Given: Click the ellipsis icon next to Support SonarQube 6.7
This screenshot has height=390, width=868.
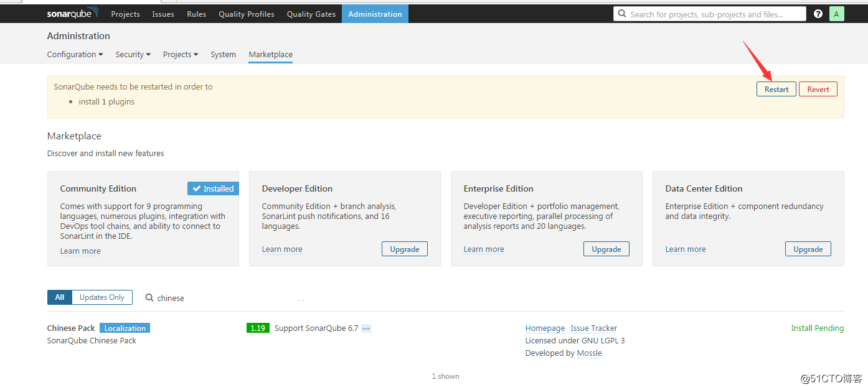Looking at the screenshot, I should [366, 328].
